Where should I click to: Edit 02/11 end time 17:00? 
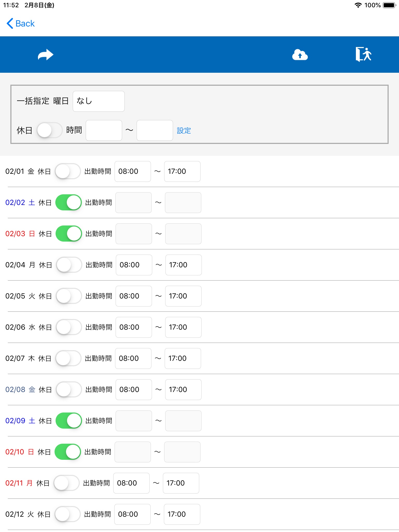pos(181,483)
